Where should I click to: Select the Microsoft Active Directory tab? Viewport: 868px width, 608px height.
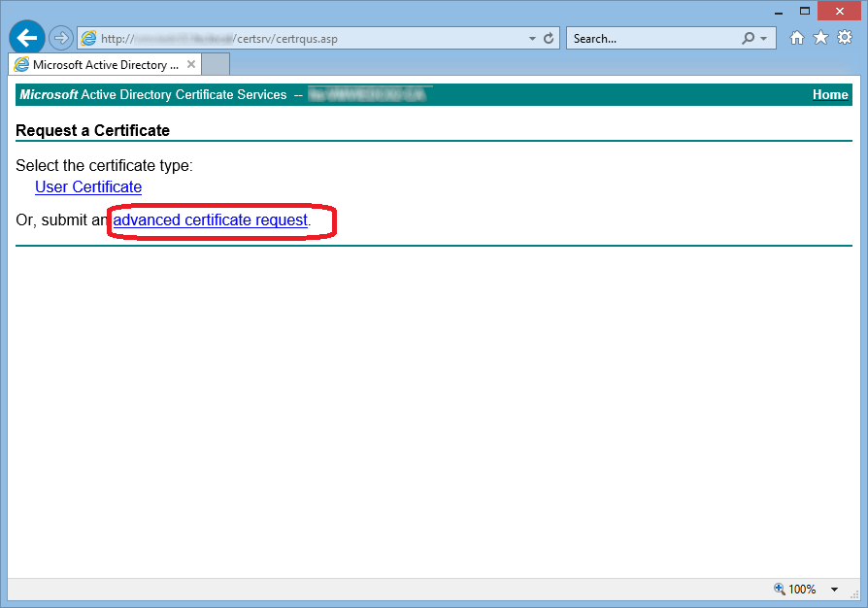click(105, 65)
